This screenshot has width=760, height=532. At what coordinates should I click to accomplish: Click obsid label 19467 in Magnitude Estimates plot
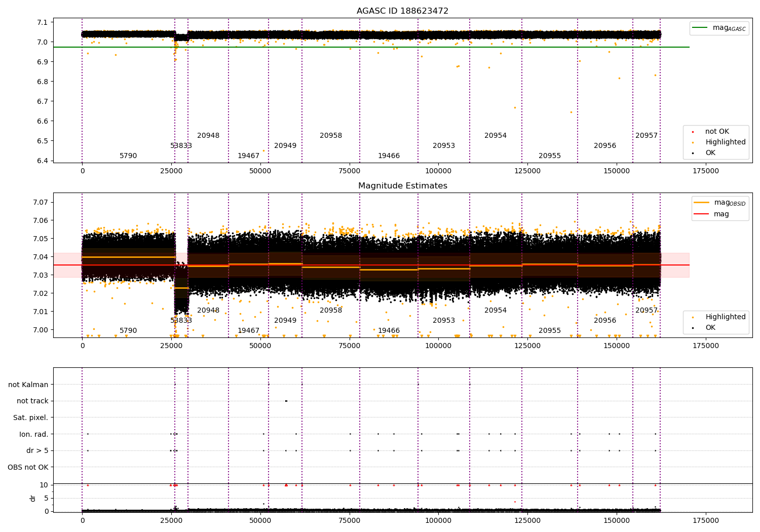coord(248,331)
